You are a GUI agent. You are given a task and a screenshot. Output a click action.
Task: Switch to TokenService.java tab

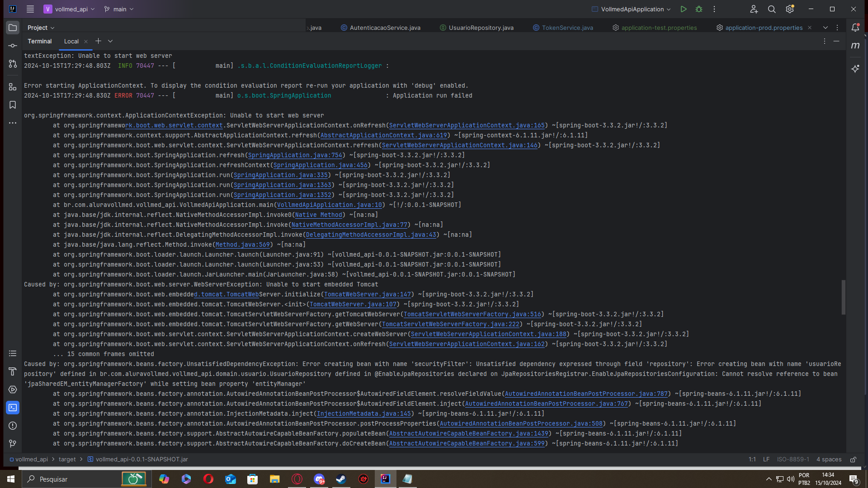pyautogui.click(x=563, y=28)
